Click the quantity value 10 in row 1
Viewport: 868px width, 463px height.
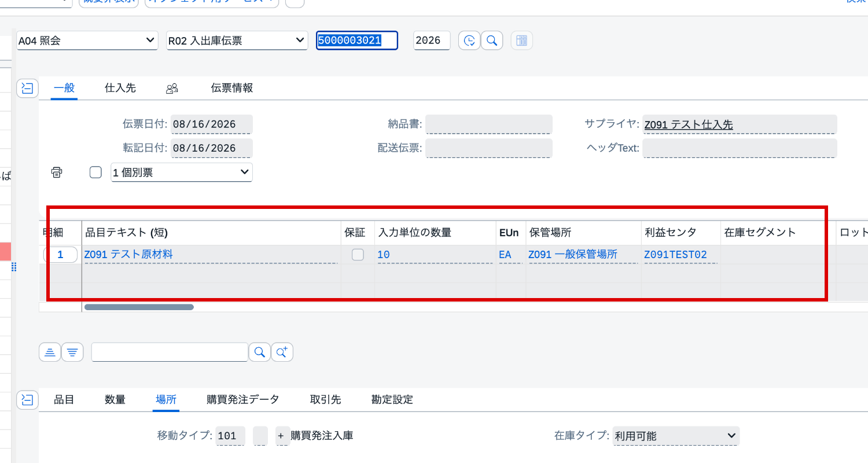pos(384,255)
